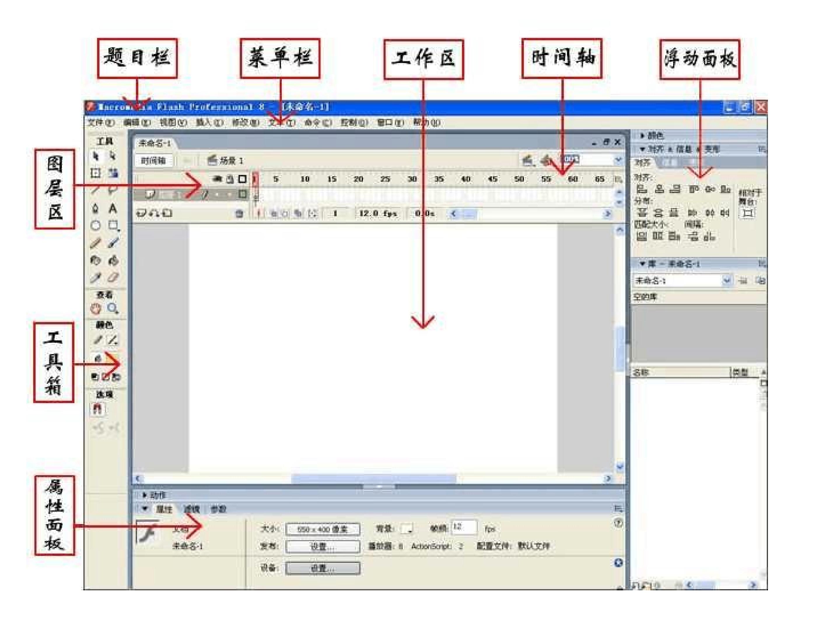
Task: Select the Hand tool
Action: coord(96,309)
